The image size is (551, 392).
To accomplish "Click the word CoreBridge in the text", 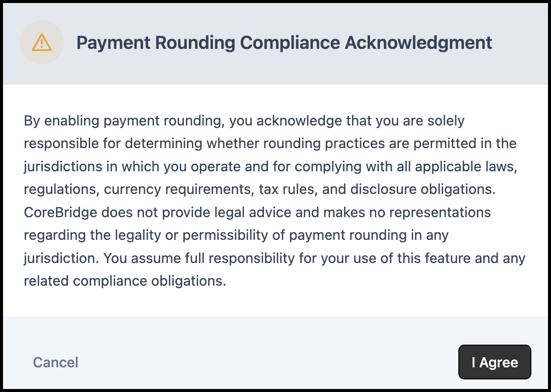I will point(60,212).
